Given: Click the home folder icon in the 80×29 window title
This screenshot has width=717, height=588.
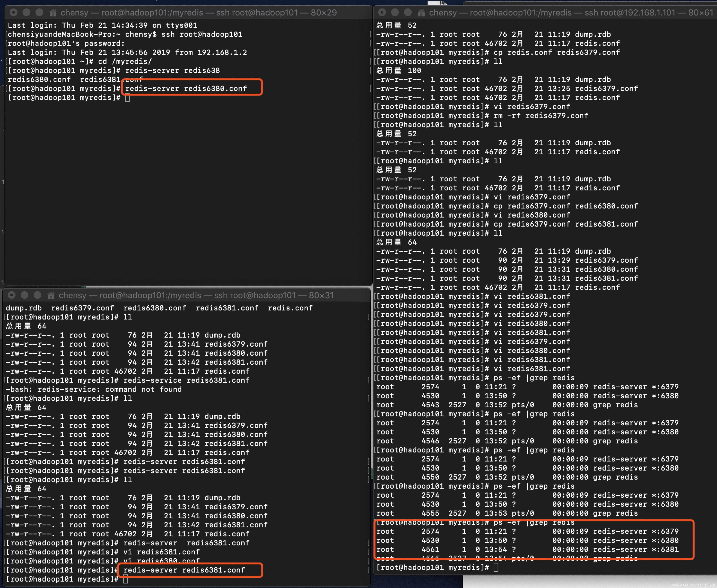Looking at the screenshot, I should tap(52, 13).
